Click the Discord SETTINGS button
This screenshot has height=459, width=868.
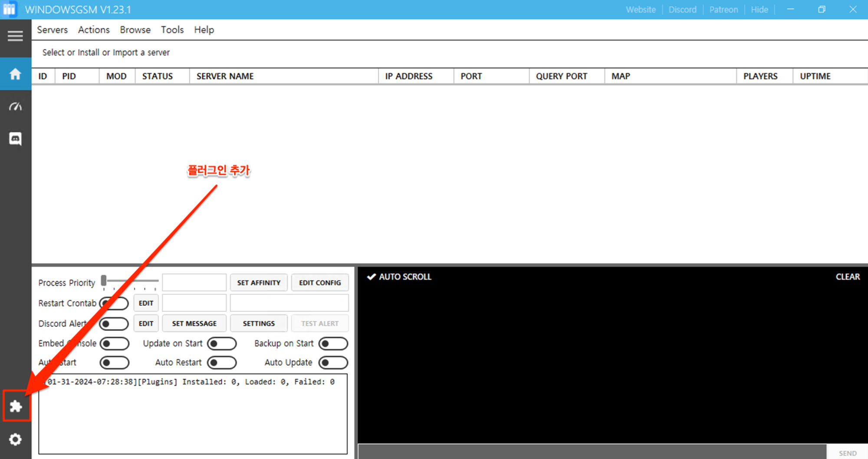click(259, 324)
